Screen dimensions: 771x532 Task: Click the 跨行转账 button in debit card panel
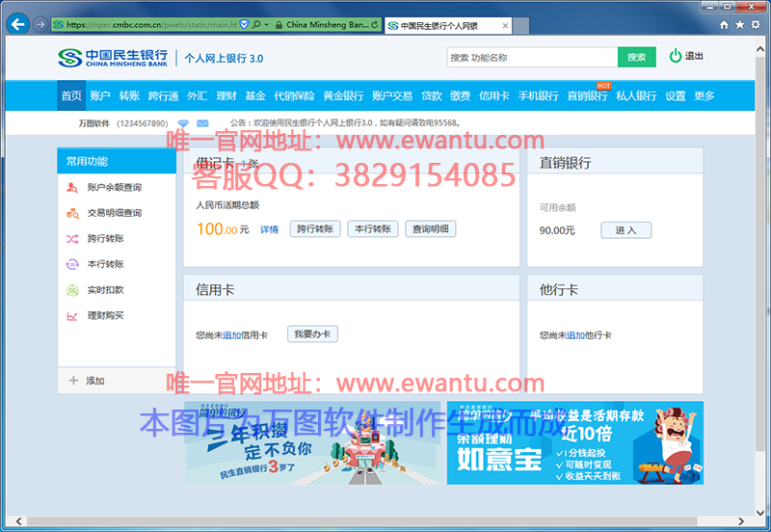pyautogui.click(x=315, y=228)
